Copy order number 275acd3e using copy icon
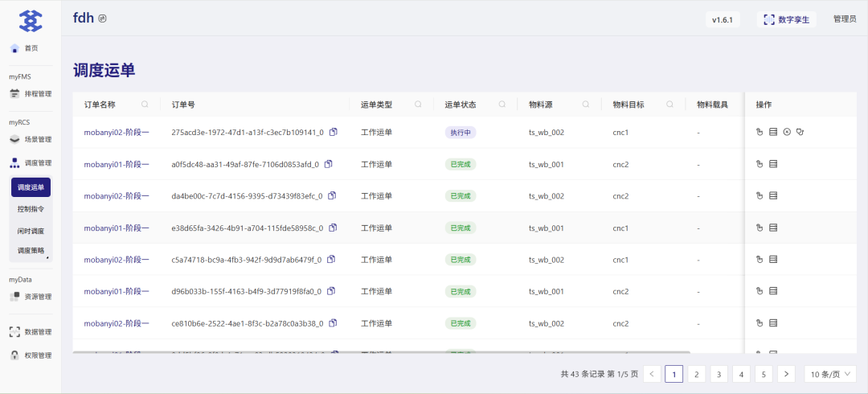 click(333, 132)
